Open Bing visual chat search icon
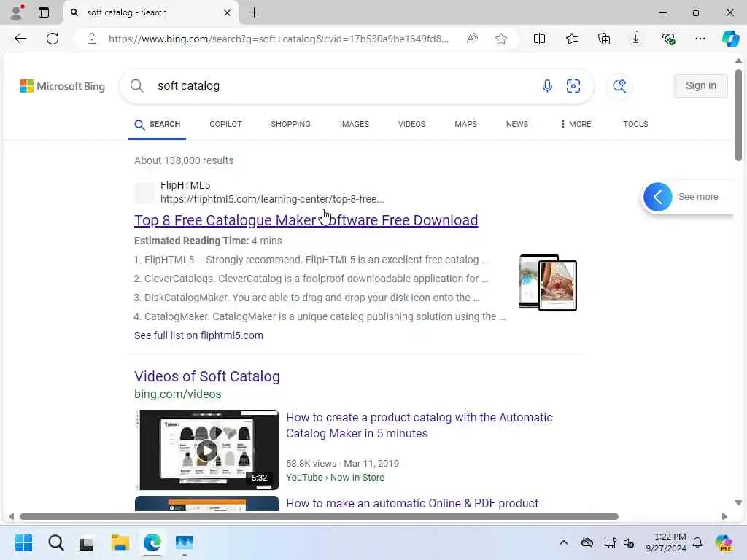747x560 pixels. click(x=619, y=86)
